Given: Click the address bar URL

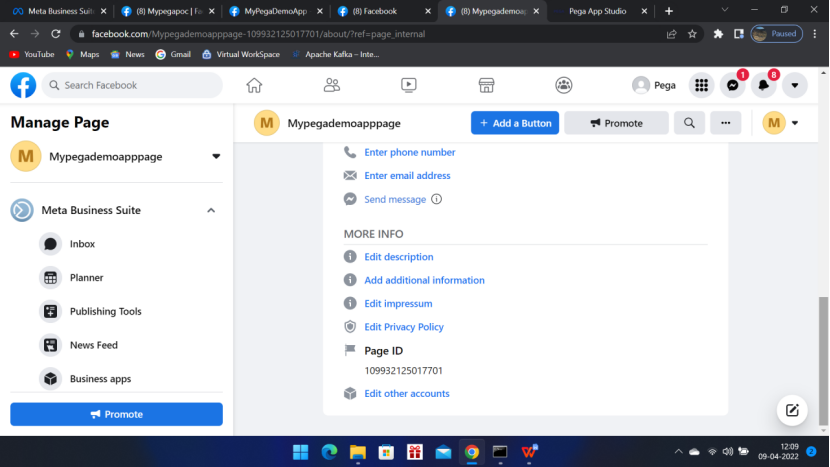Looking at the screenshot, I should 258,34.
